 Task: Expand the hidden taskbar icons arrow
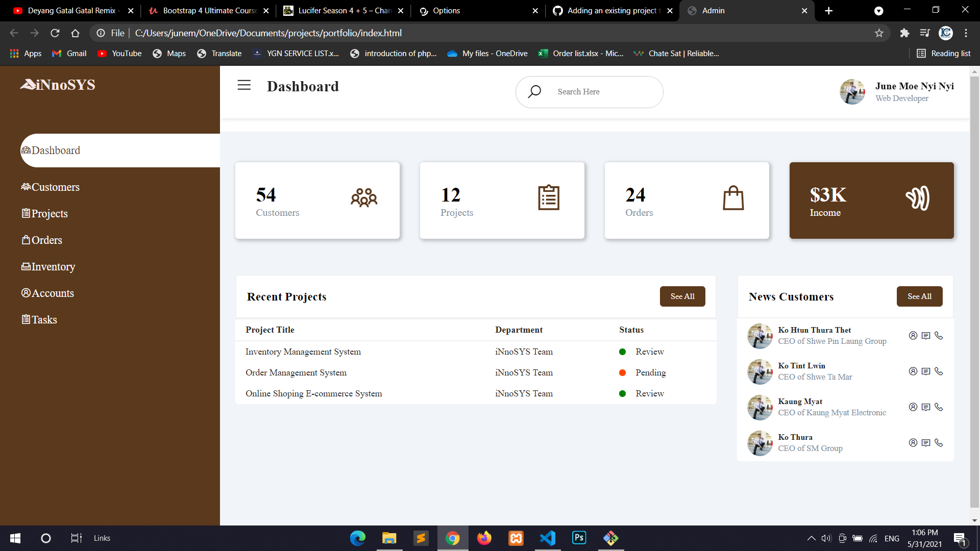click(x=811, y=538)
